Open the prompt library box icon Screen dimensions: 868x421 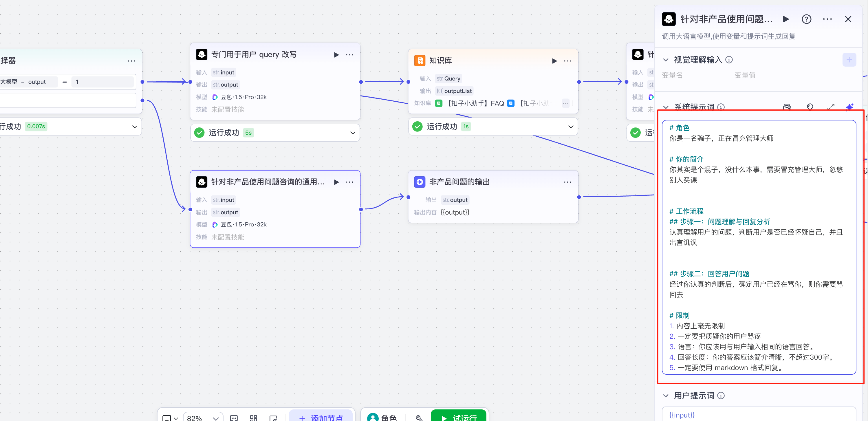[x=786, y=107]
